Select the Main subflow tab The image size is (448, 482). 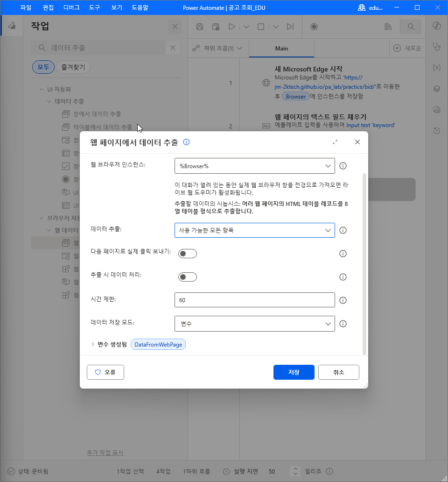coord(281,48)
